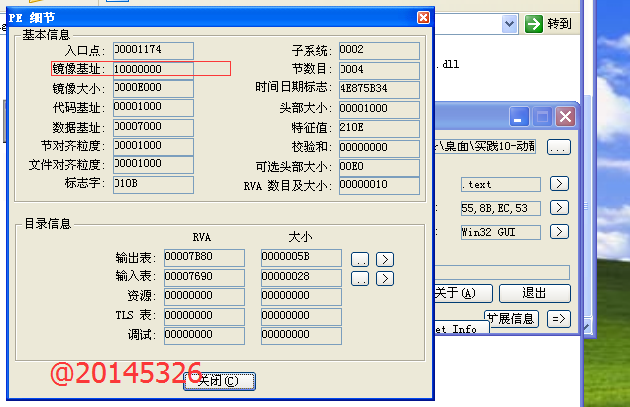
Task: Click the => expand button in PEiD
Action: [x=558, y=319]
